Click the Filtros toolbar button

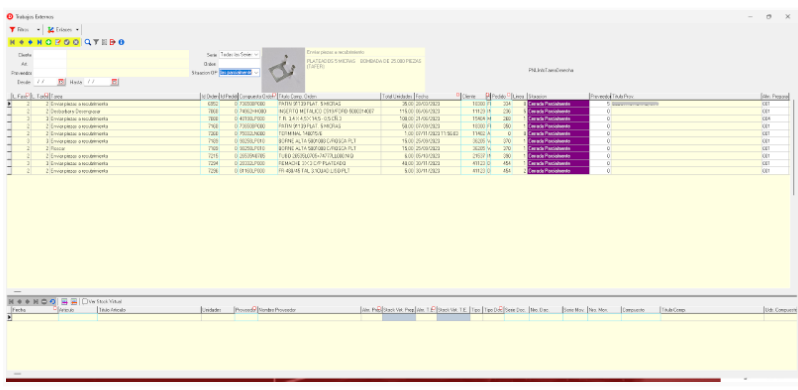click(x=20, y=30)
